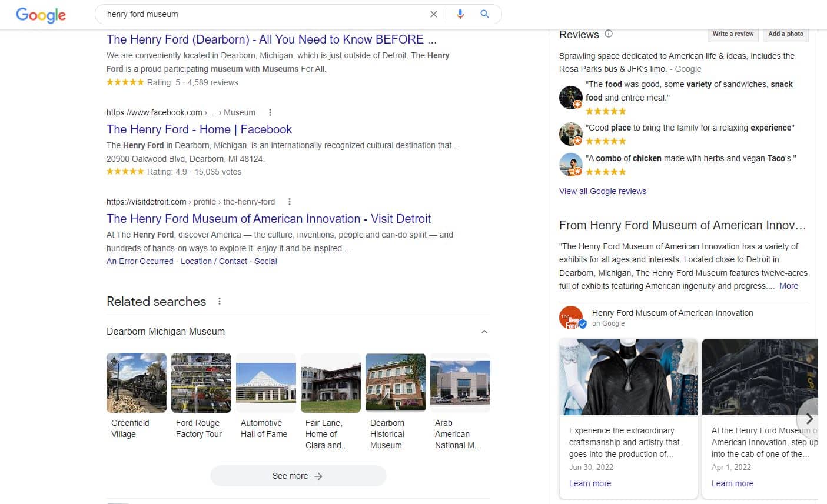The height and width of the screenshot is (504, 827).
Task: Open options dots next to visitdetroit result
Action: (290, 202)
